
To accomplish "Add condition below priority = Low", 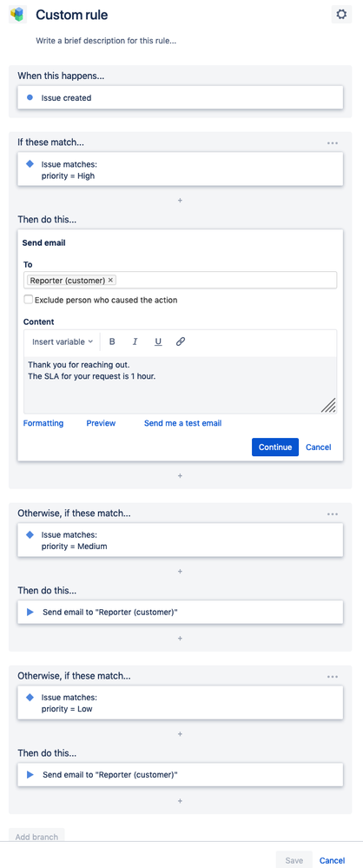I will point(180,734).
